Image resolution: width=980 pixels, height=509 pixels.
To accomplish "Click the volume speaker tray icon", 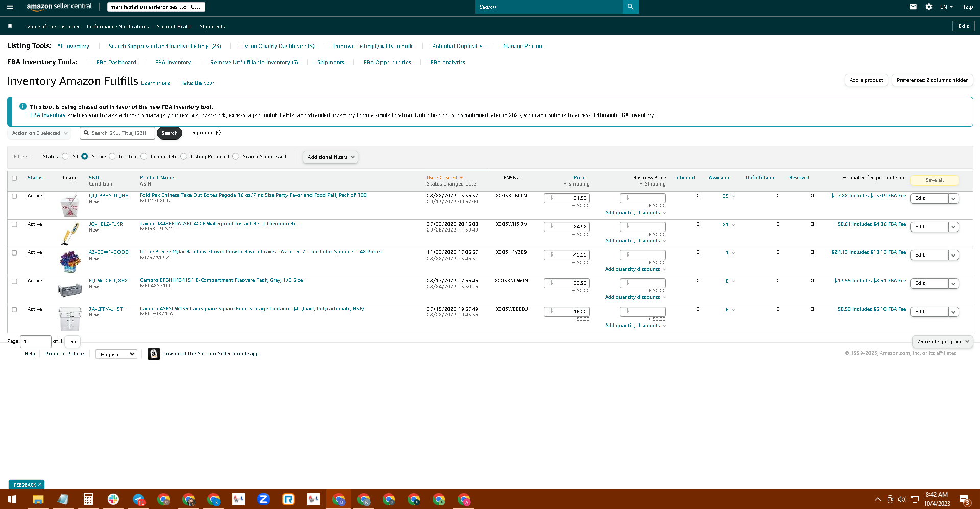I will pyautogui.click(x=902, y=499).
